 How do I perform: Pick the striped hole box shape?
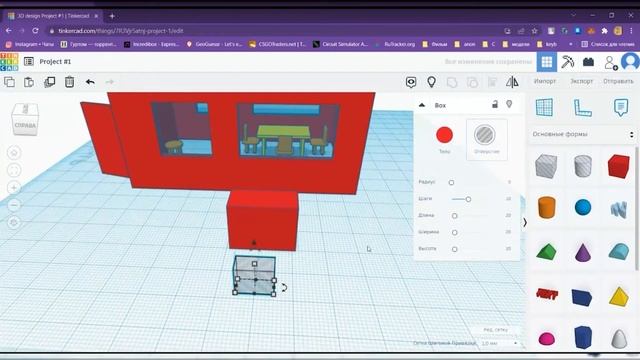click(x=546, y=166)
